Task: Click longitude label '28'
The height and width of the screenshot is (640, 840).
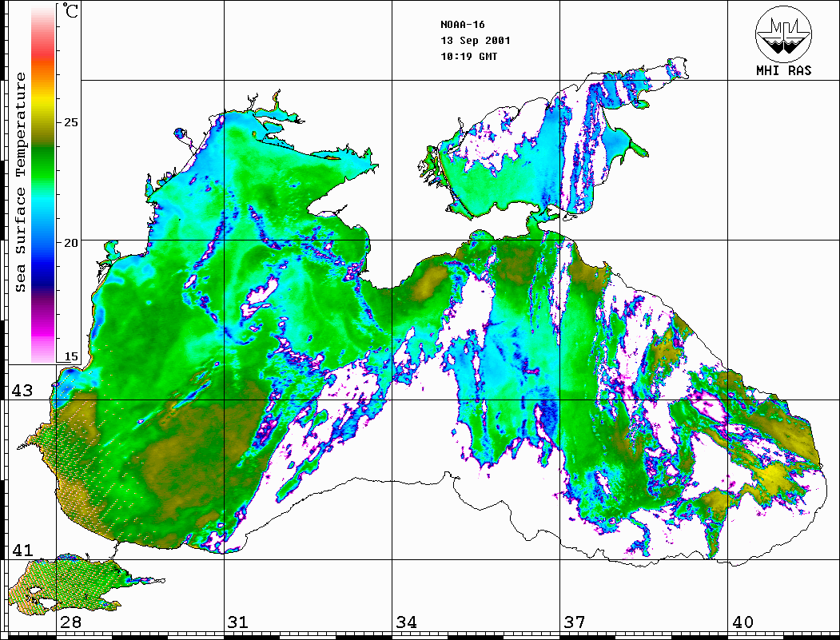Action: (70, 622)
